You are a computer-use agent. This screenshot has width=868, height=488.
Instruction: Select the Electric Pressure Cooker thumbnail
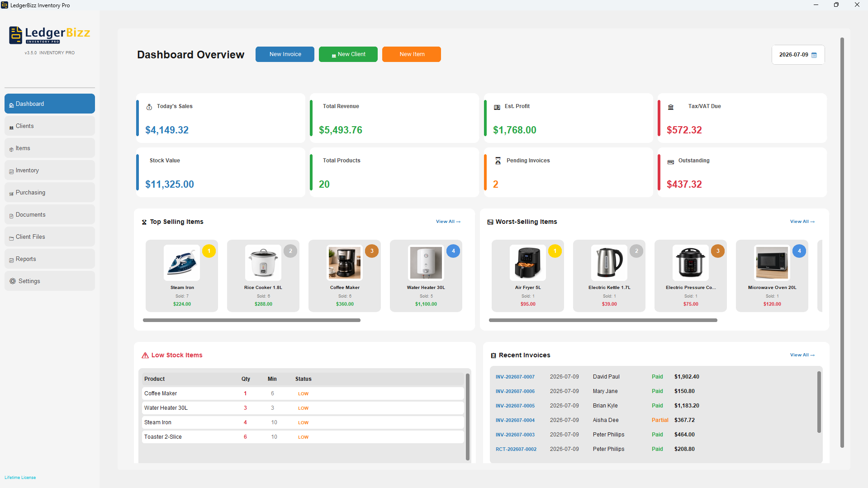[691, 263]
